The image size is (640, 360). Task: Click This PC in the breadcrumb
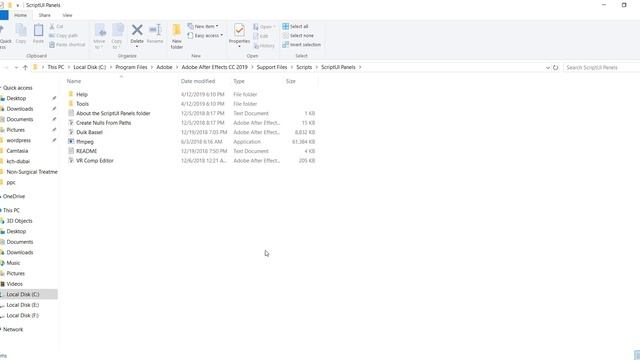coord(56,67)
